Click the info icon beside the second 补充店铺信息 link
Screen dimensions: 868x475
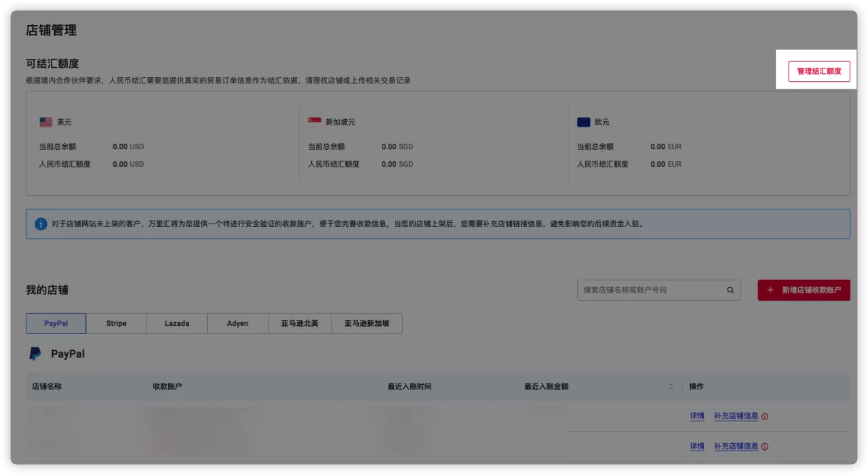tap(765, 447)
